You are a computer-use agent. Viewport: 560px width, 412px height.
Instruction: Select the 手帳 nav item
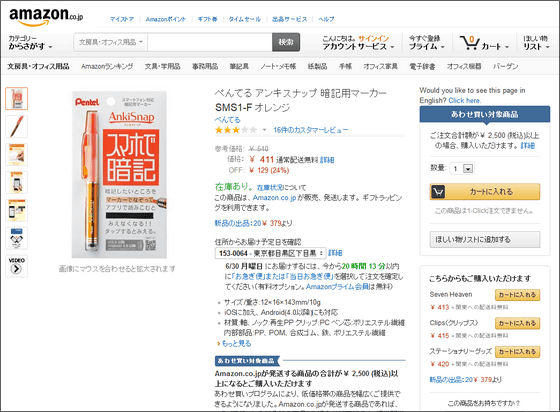pyautogui.click(x=345, y=66)
